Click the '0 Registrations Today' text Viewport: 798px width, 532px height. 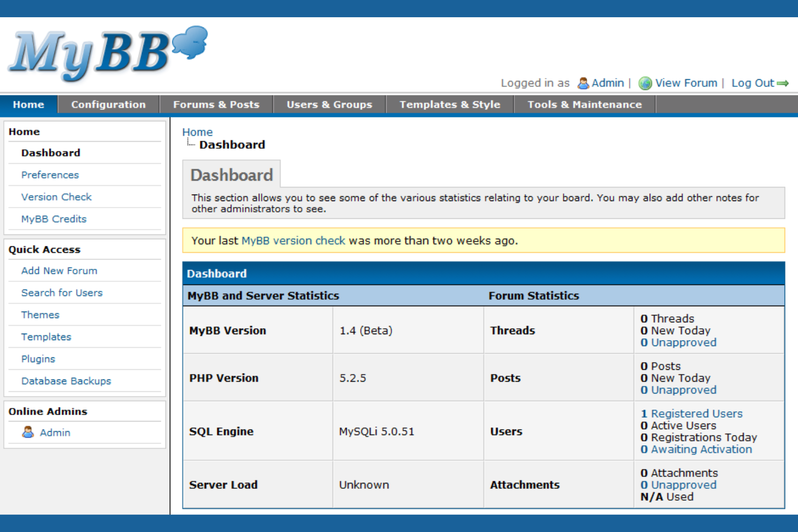point(699,438)
